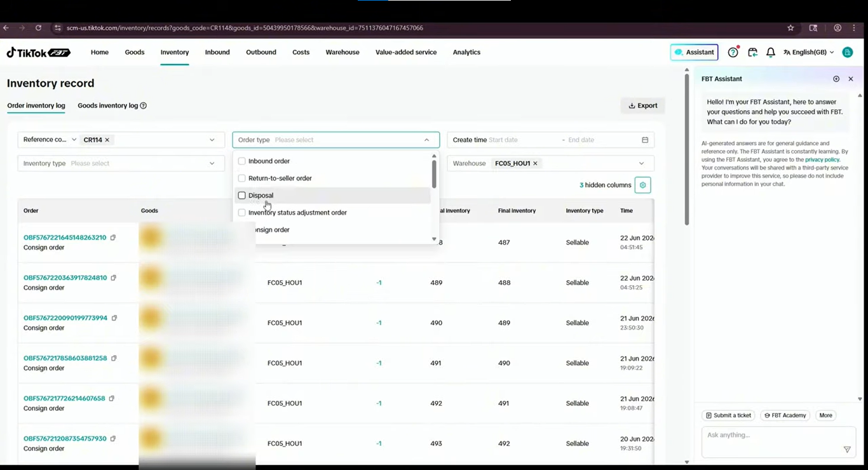Open the Inventory type dropdown

[x=121, y=163]
